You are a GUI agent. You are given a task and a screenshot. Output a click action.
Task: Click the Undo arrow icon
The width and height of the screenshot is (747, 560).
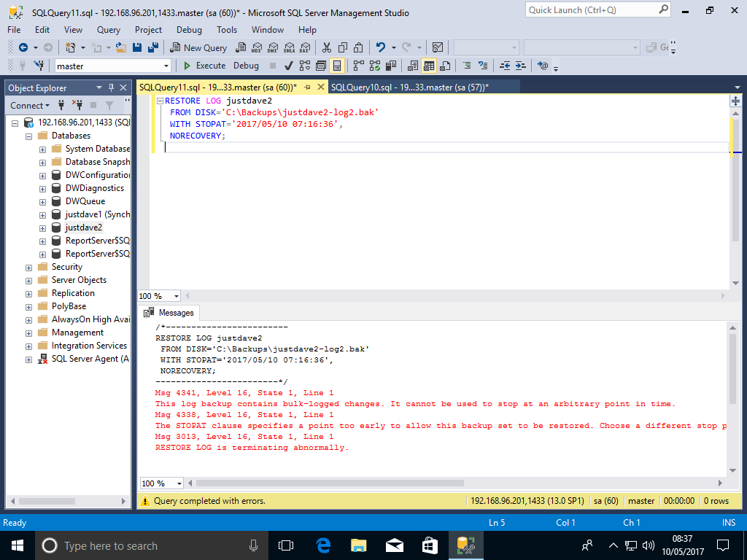[x=380, y=47]
